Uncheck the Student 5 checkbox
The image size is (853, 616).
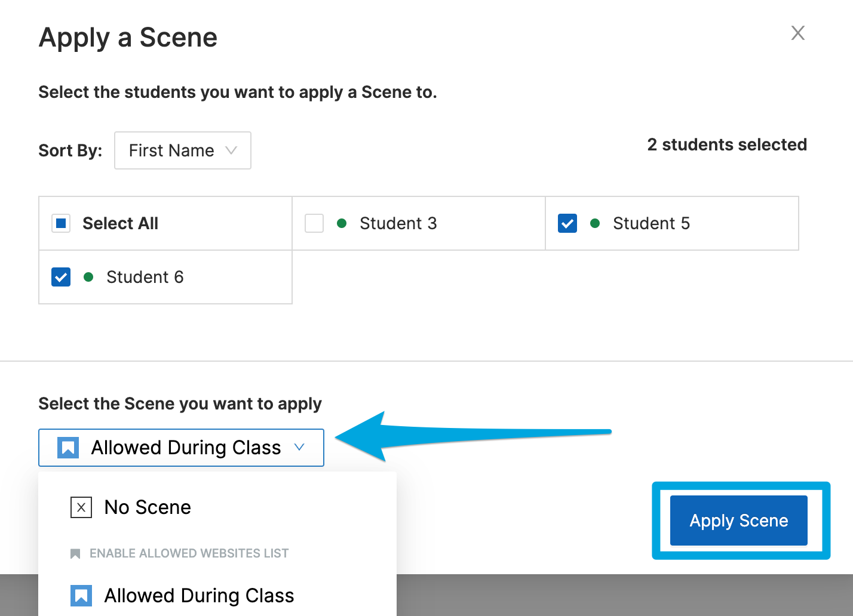(x=567, y=223)
